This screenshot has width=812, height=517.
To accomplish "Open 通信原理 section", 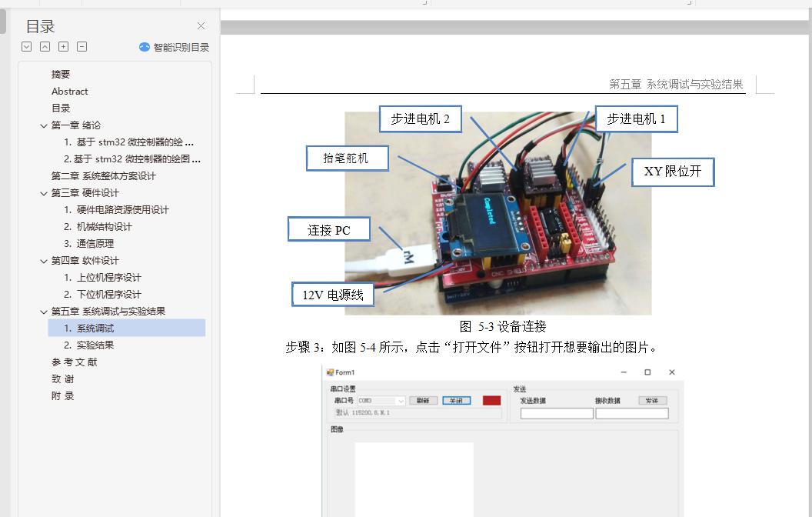I will point(88,243).
